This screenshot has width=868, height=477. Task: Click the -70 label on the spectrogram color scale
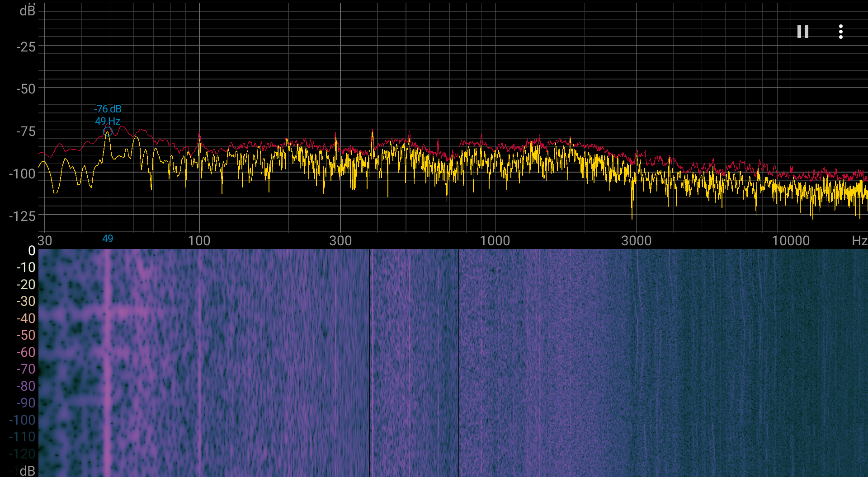point(26,369)
